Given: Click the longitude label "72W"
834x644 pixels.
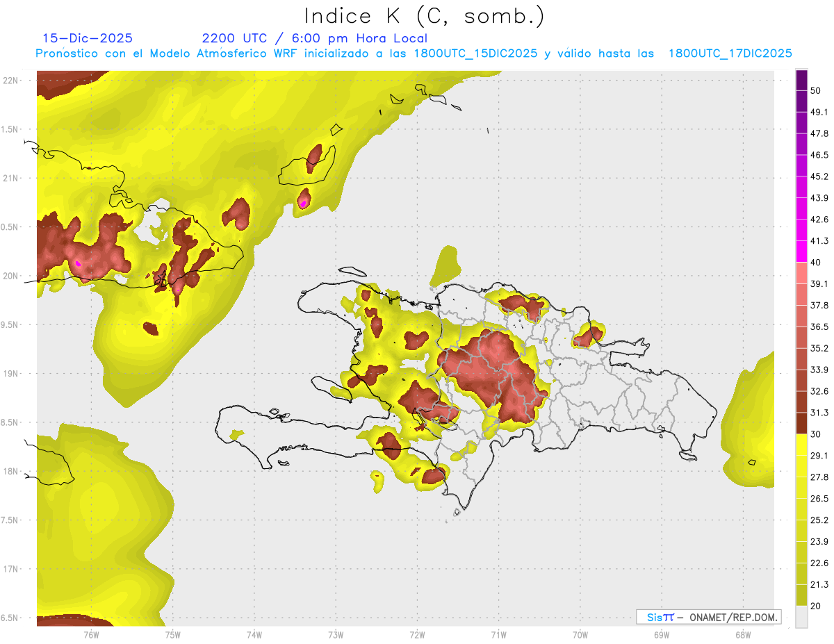Looking at the screenshot, I should (x=417, y=634).
